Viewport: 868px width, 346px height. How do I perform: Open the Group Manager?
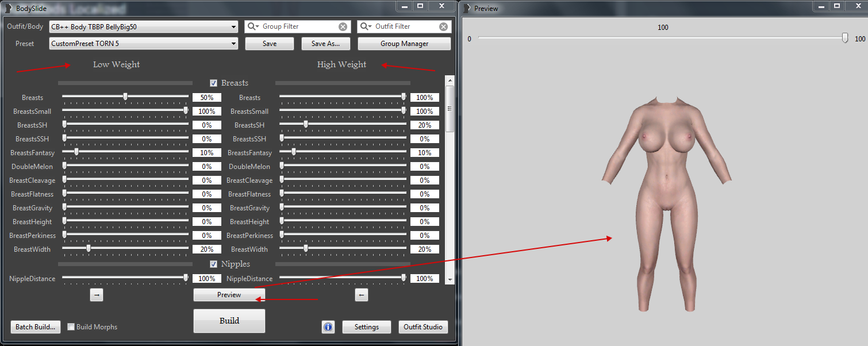click(404, 44)
